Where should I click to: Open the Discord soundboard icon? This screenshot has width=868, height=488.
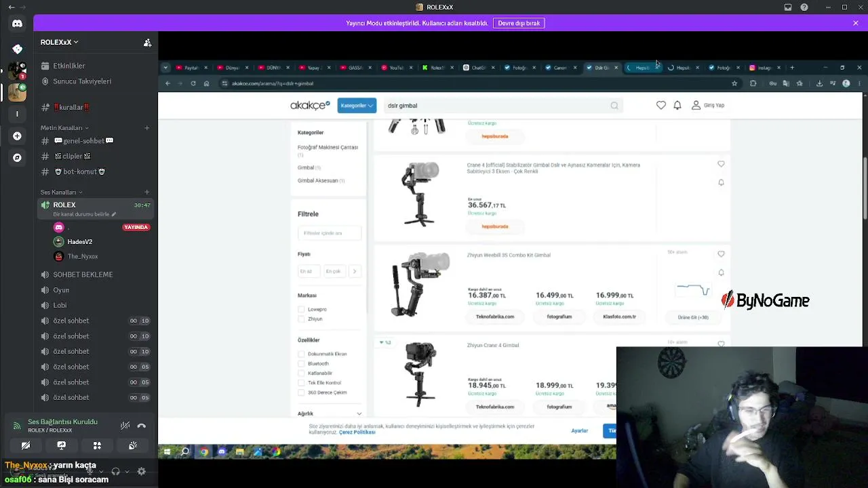[x=133, y=445]
